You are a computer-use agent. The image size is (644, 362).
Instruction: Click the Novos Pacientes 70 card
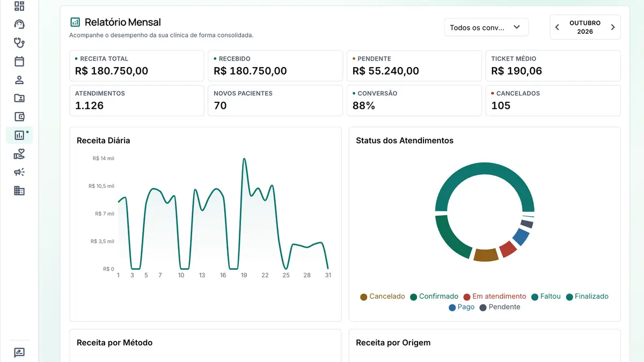[275, 101]
